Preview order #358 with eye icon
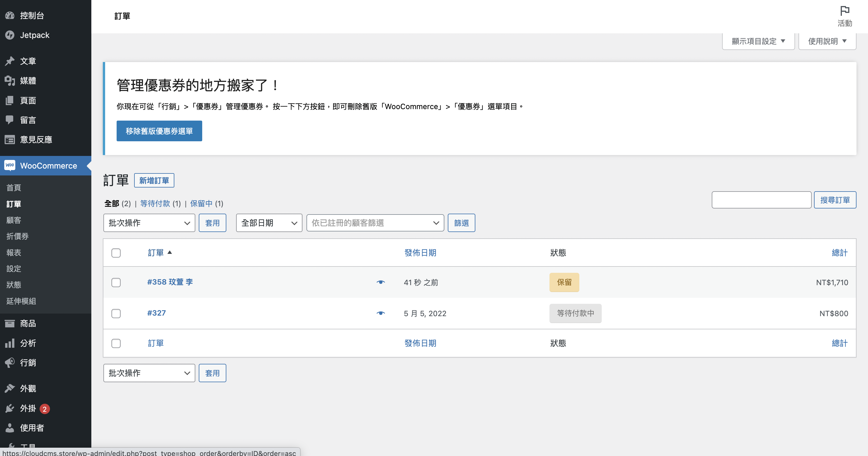 [x=380, y=282]
